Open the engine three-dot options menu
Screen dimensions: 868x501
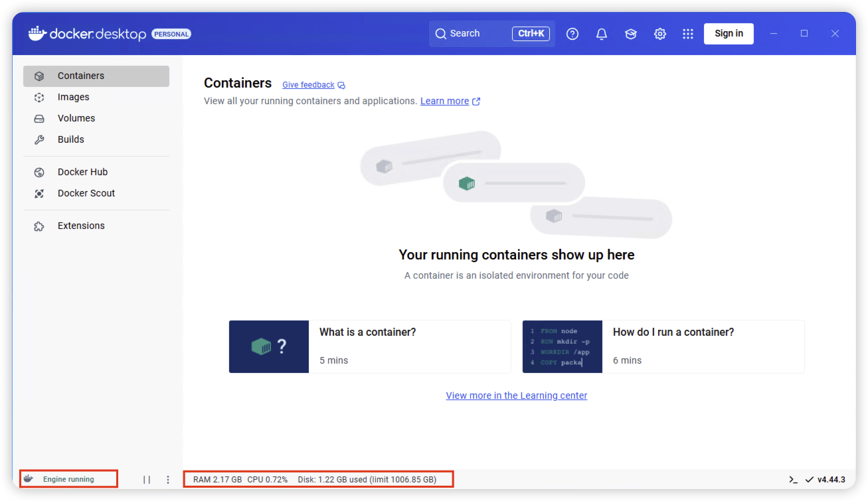(168, 479)
